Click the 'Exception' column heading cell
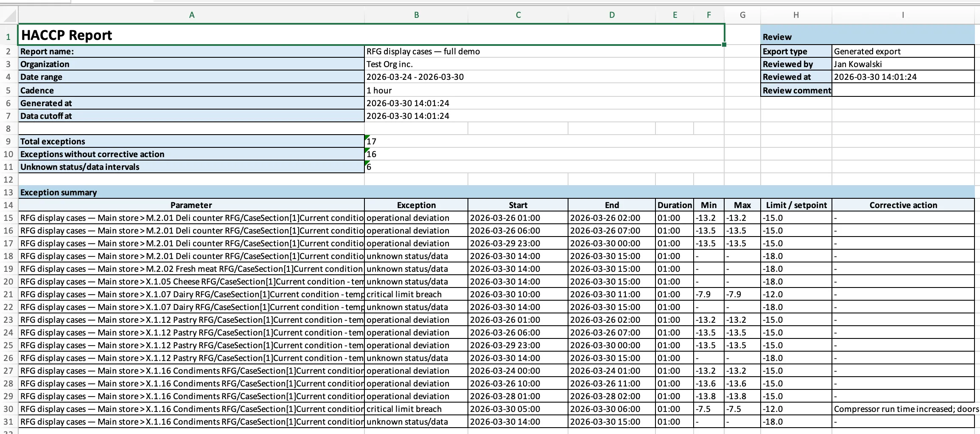980x434 pixels. (x=416, y=205)
